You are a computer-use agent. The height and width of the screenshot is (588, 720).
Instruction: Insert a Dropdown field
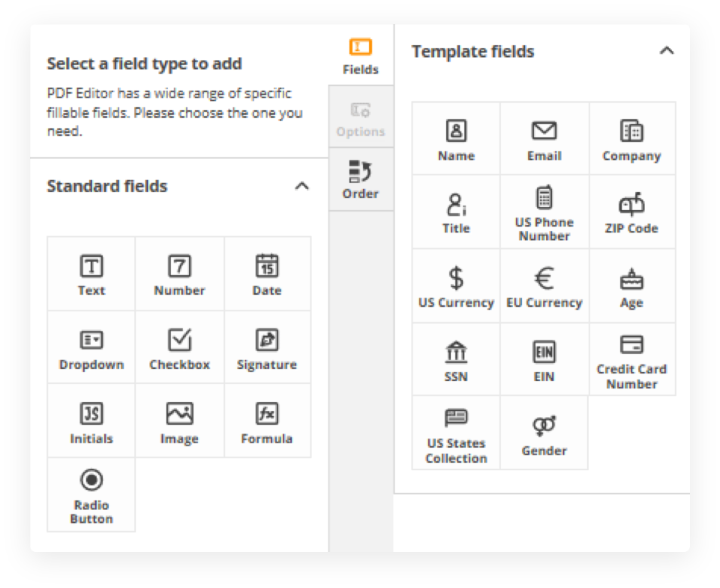click(x=91, y=348)
